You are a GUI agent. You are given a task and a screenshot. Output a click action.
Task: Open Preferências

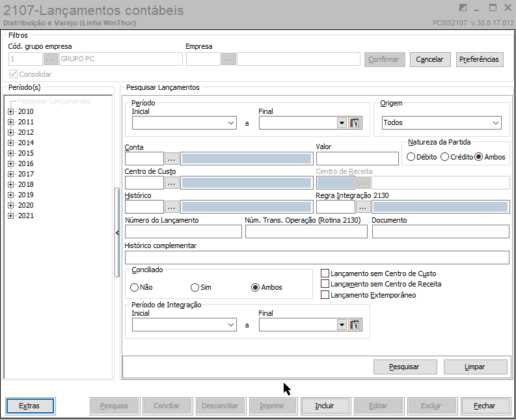pyautogui.click(x=480, y=59)
